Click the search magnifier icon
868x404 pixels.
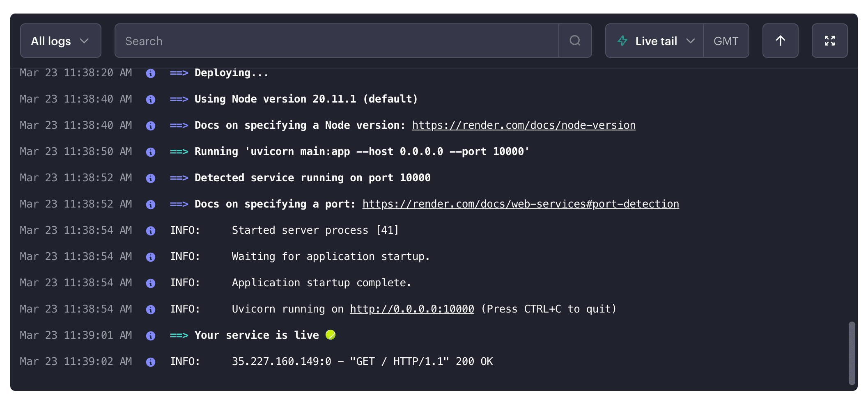coord(575,41)
